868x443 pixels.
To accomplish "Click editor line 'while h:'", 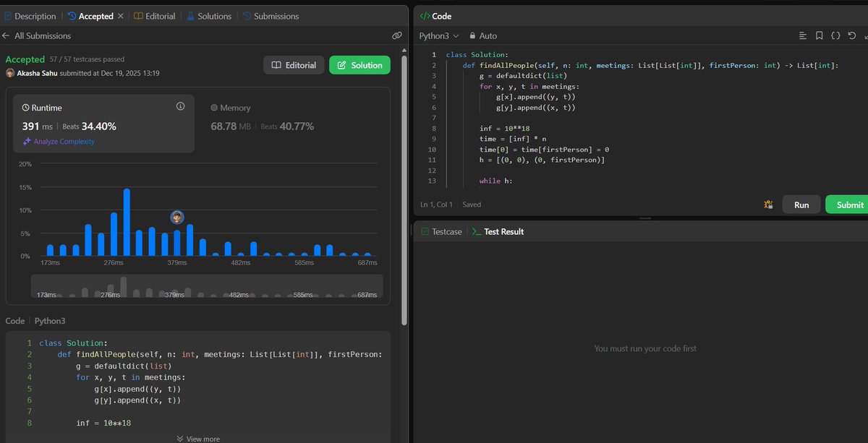I will point(495,181).
